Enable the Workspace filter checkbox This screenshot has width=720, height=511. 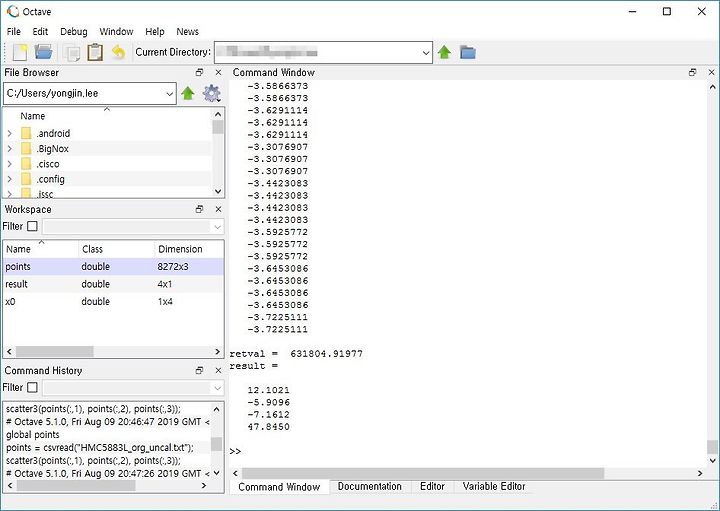click(32, 226)
